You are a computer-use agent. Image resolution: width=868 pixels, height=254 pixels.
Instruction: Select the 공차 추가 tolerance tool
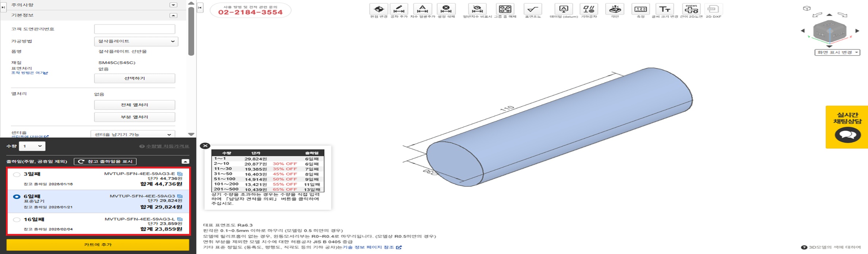[399, 9]
